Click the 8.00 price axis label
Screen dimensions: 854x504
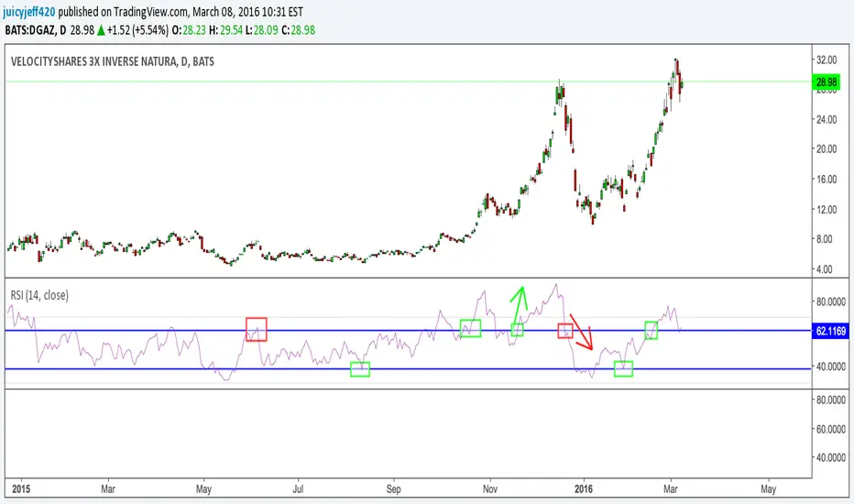(825, 238)
